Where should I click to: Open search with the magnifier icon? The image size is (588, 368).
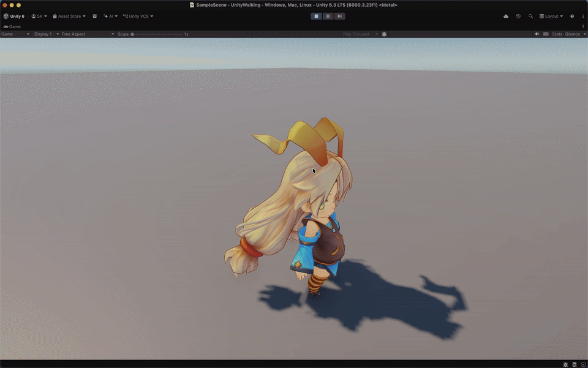[x=530, y=16]
